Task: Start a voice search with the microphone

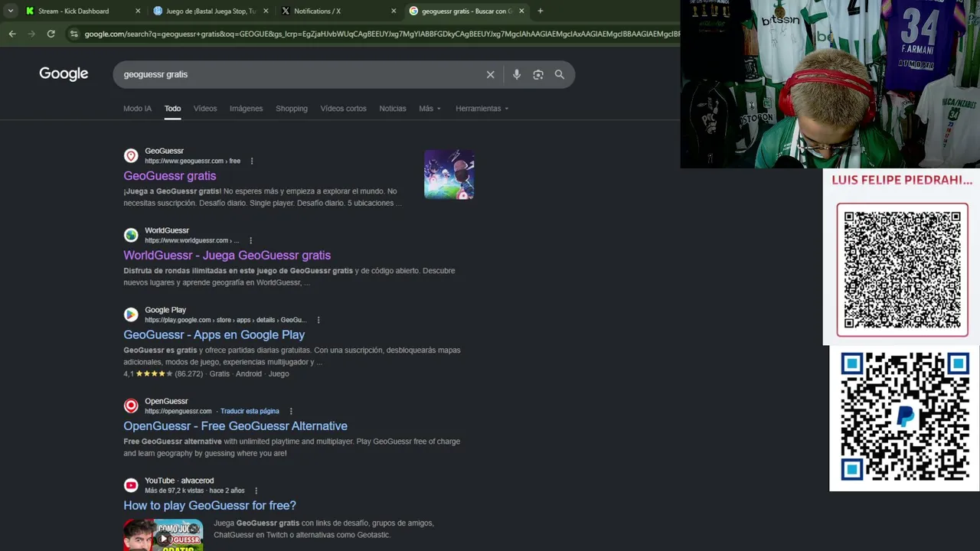Action: [x=517, y=74]
